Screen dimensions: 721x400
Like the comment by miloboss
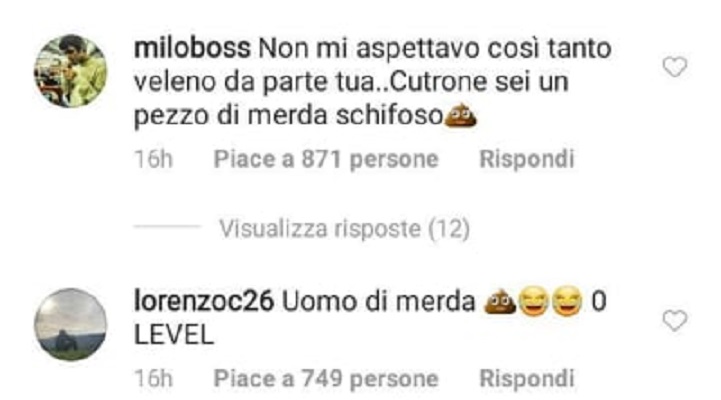point(675,67)
